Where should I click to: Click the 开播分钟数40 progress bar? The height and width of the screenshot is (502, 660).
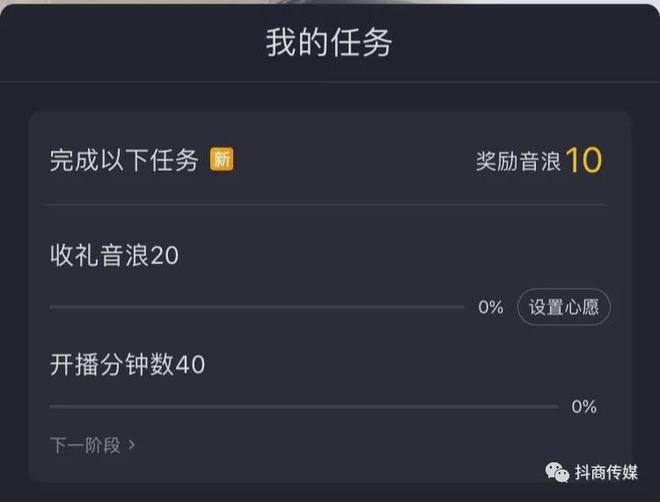(303, 406)
